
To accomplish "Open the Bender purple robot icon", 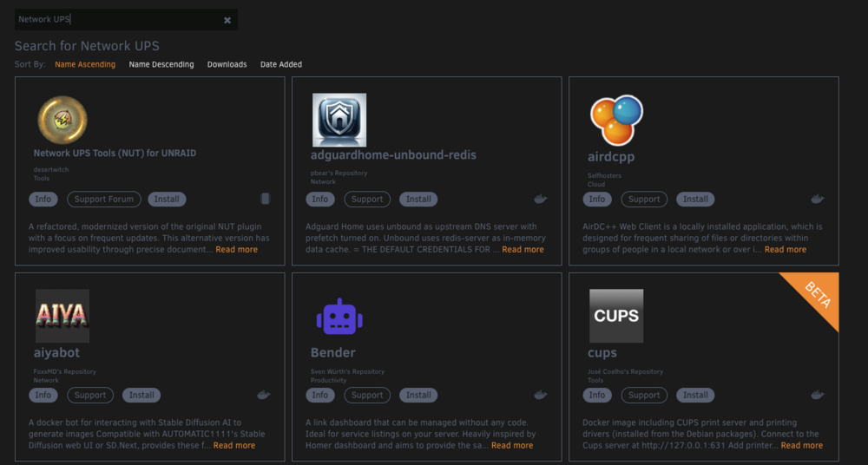I will coord(339,317).
